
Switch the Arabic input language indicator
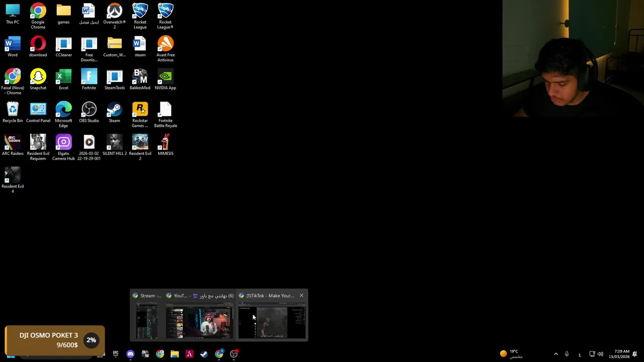tap(580, 354)
